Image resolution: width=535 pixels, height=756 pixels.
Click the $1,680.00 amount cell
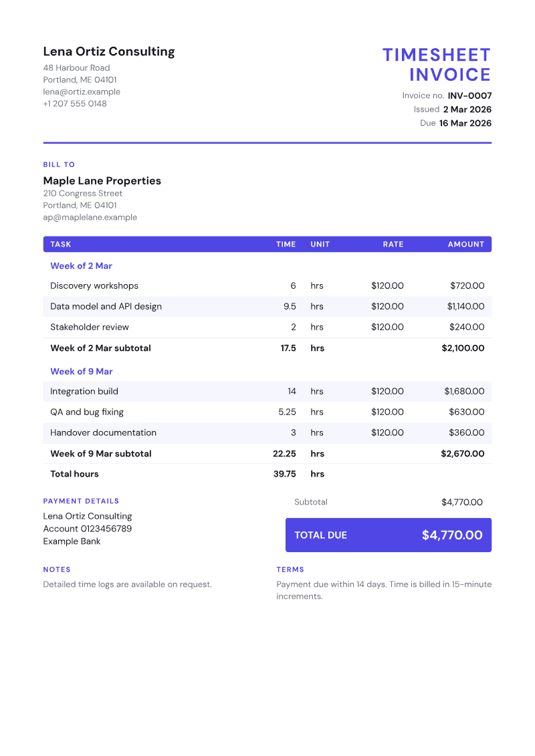click(464, 392)
